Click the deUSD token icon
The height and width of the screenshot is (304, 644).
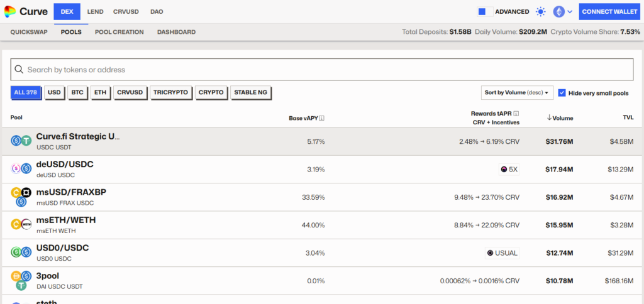point(16,169)
